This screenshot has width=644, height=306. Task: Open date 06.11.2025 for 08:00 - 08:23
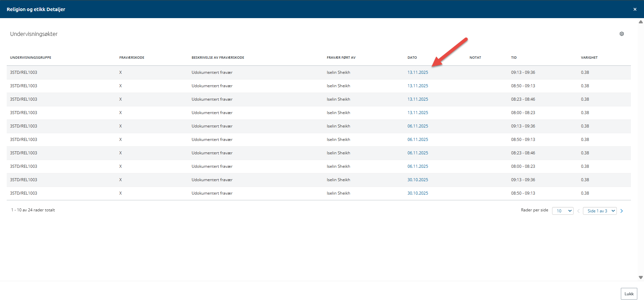(x=418, y=166)
